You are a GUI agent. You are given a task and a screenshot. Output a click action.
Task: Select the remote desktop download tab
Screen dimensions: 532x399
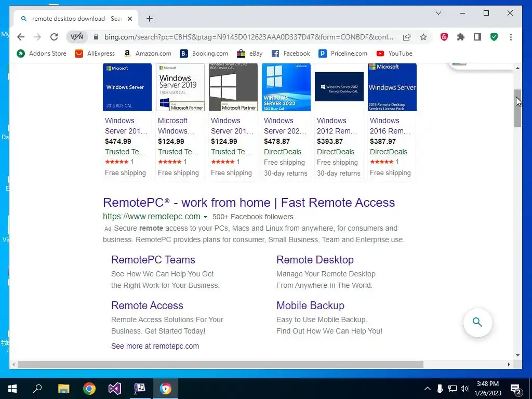[x=76, y=19]
